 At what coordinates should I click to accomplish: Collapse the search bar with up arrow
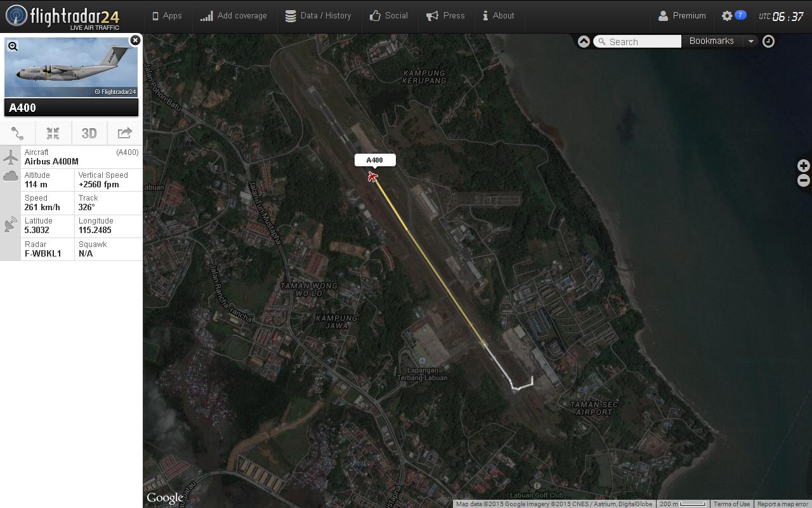pyautogui.click(x=584, y=41)
